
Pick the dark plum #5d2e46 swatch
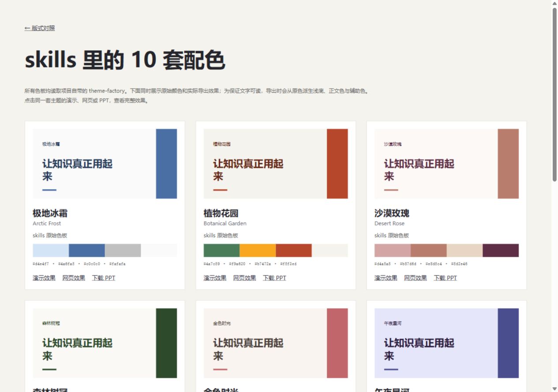[x=501, y=250]
